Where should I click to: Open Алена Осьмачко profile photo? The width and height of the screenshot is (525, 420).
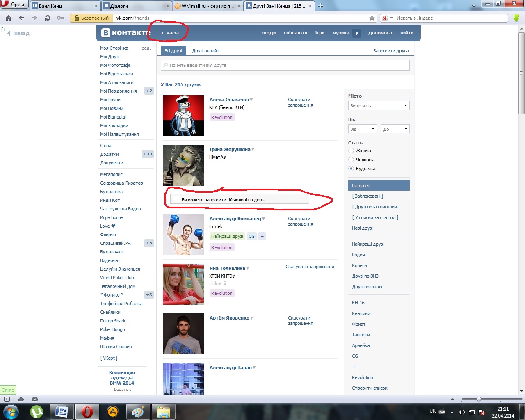tap(183, 116)
